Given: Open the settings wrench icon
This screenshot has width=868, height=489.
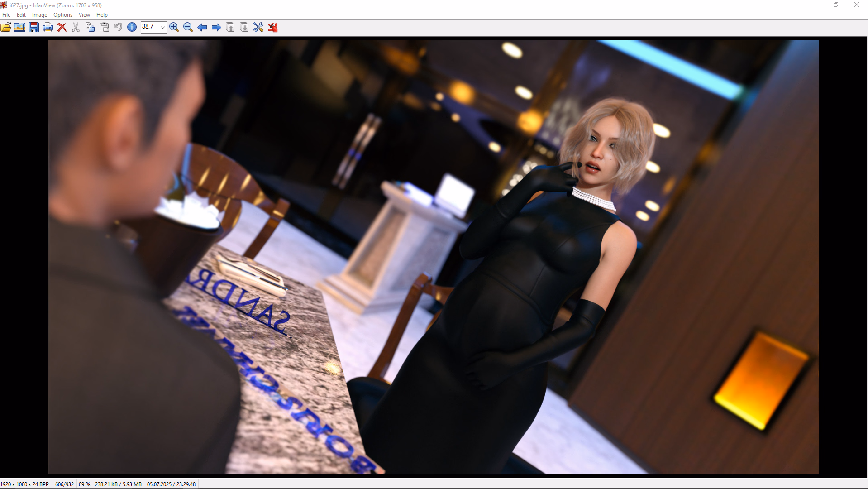Looking at the screenshot, I should (x=258, y=27).
